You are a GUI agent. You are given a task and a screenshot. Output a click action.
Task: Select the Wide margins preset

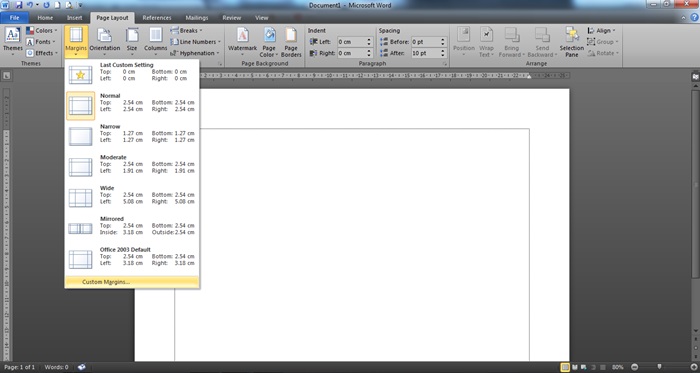tap(132, 198)
